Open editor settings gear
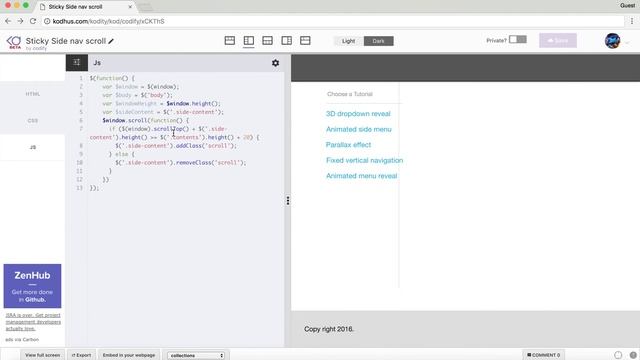Viewport: 640px width, 360px height. click(x=276, y=63)
